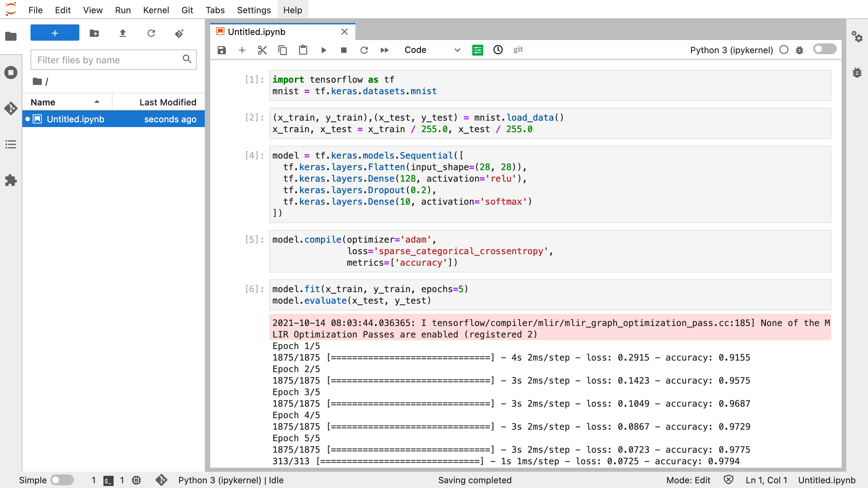Click Mode: Edit status text
The height and width of the screenshot is (488, 868).
(688, 480)
